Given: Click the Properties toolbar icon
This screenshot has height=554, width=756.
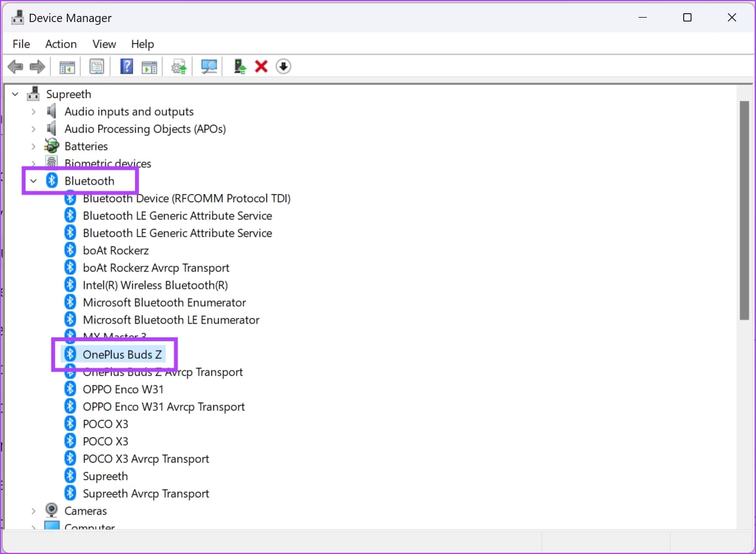Looking at the screenshot, I should coord(96,67).
